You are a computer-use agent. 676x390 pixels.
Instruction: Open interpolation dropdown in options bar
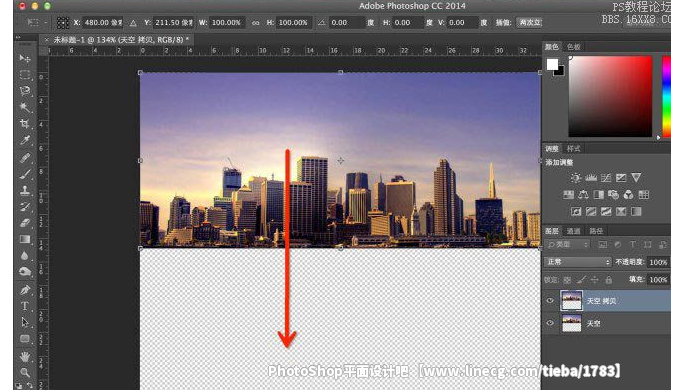(529, 22)
